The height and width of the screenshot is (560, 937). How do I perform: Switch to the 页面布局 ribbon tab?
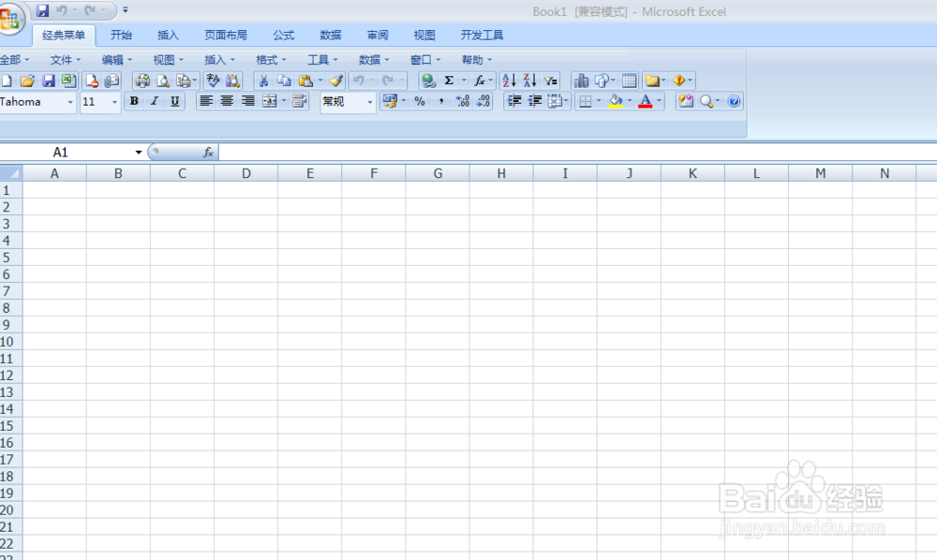[225, 36]
